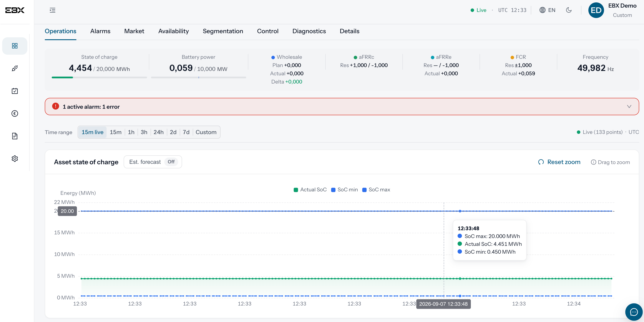Click the 20.00 y-axis marker label

pyautogui.click(x=67, y=211)
